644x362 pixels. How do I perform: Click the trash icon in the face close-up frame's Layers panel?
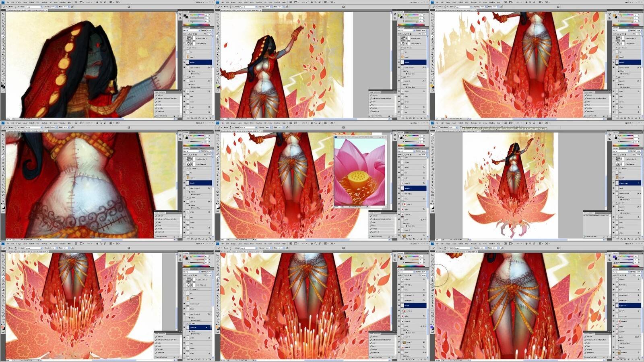coord(210,118)
